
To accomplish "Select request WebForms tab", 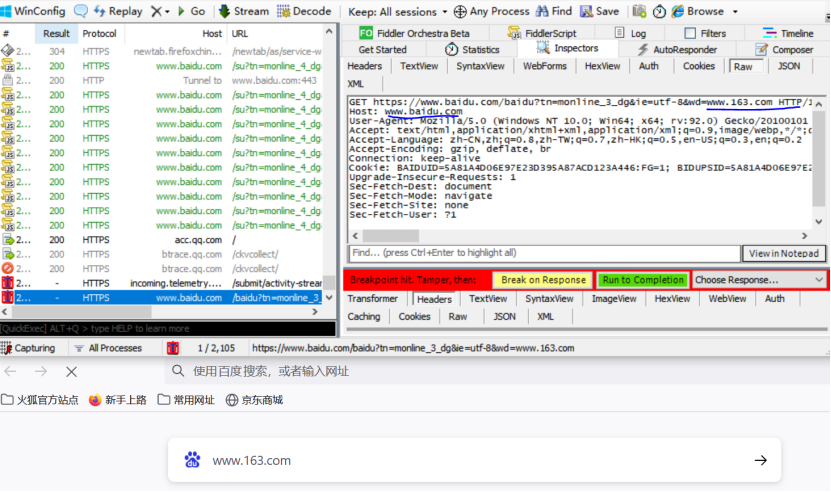I will point(545,66).
